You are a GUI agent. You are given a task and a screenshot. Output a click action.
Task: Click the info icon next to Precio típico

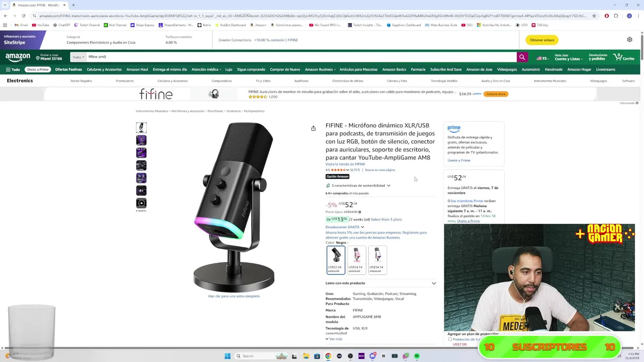pos(359,212)
